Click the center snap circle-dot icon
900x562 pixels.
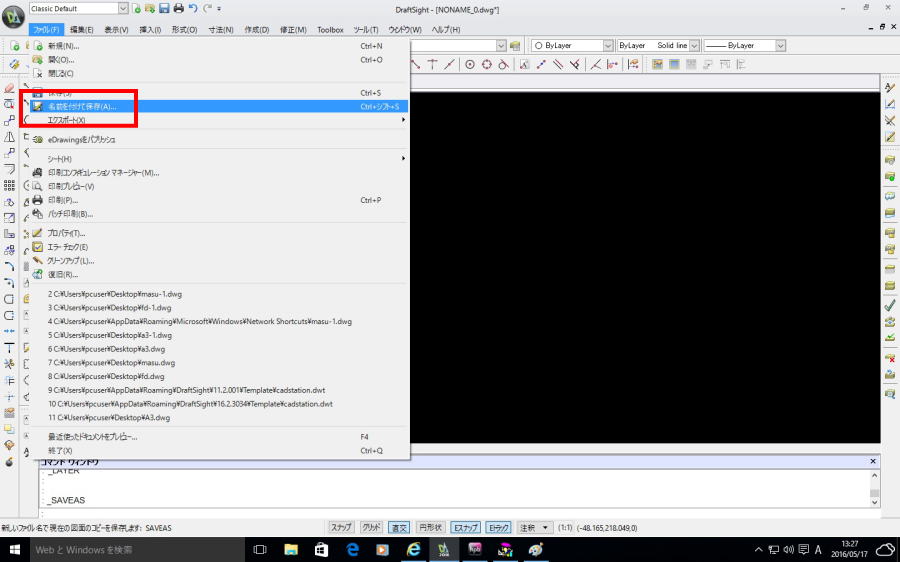click(x=470, y=64)
